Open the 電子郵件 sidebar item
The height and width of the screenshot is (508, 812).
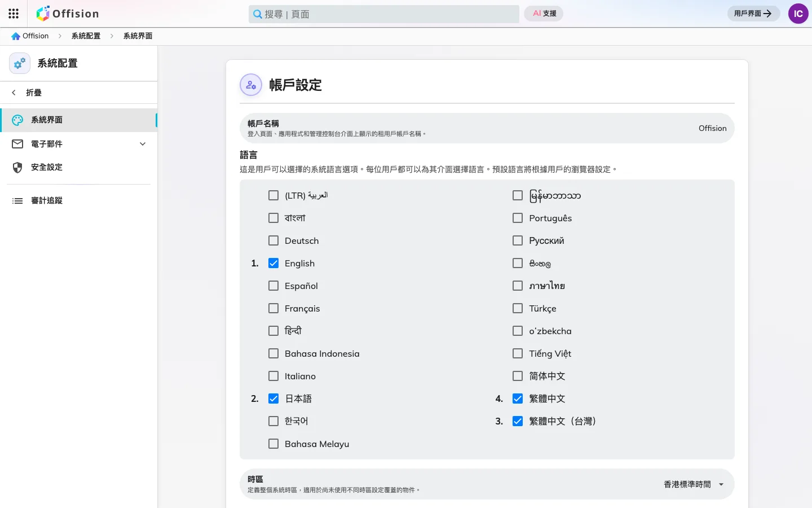click(x=78, y=144)
